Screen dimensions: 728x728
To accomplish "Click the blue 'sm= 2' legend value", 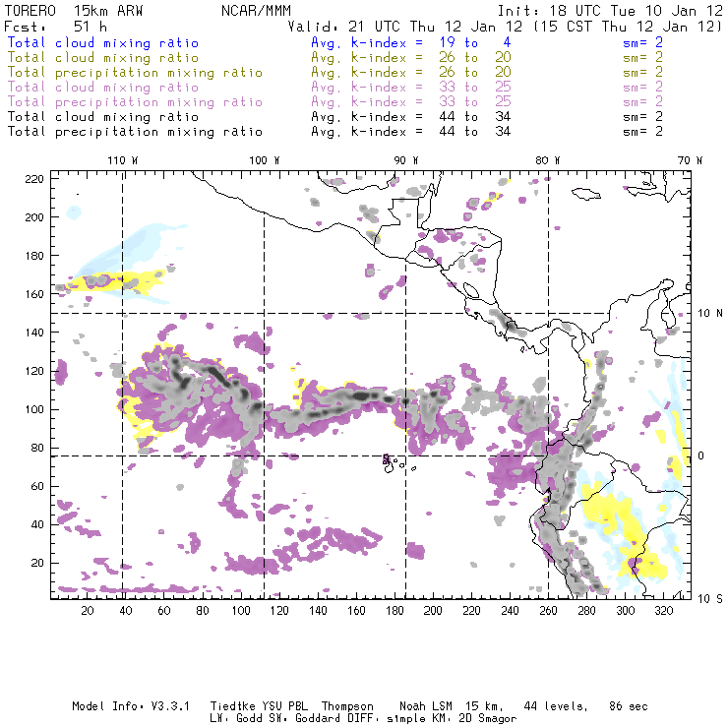I will (x=642, y=42).
